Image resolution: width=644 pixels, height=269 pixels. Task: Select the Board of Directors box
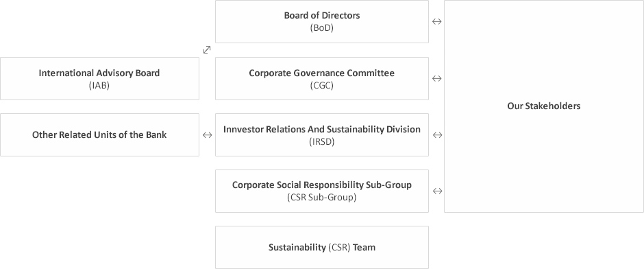tap(322, 21)
